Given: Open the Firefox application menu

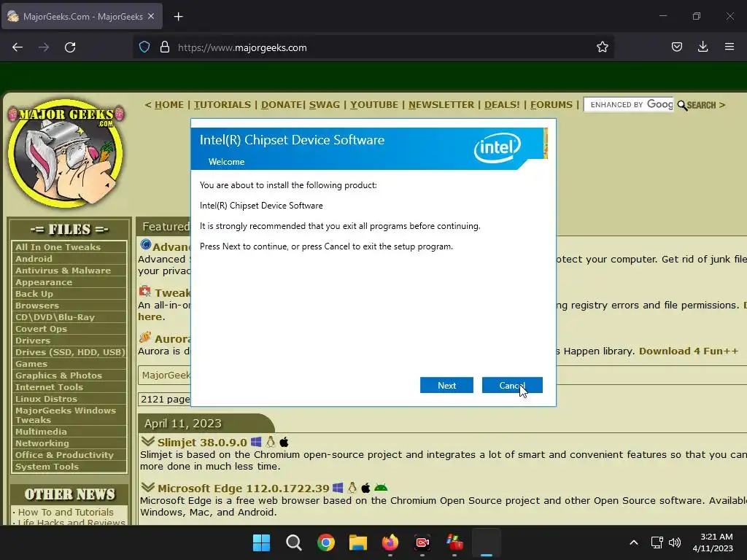Looking at the screenshot, I should 729,47.
